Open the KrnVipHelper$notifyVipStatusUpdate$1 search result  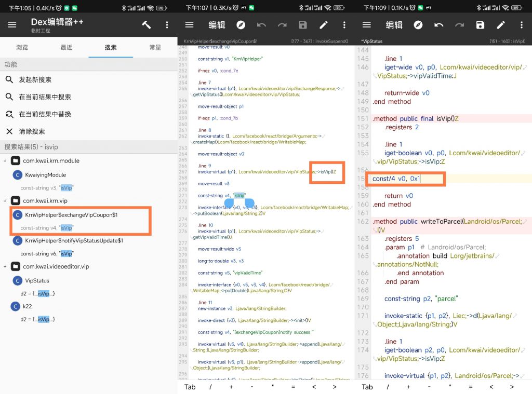(74, 241)
